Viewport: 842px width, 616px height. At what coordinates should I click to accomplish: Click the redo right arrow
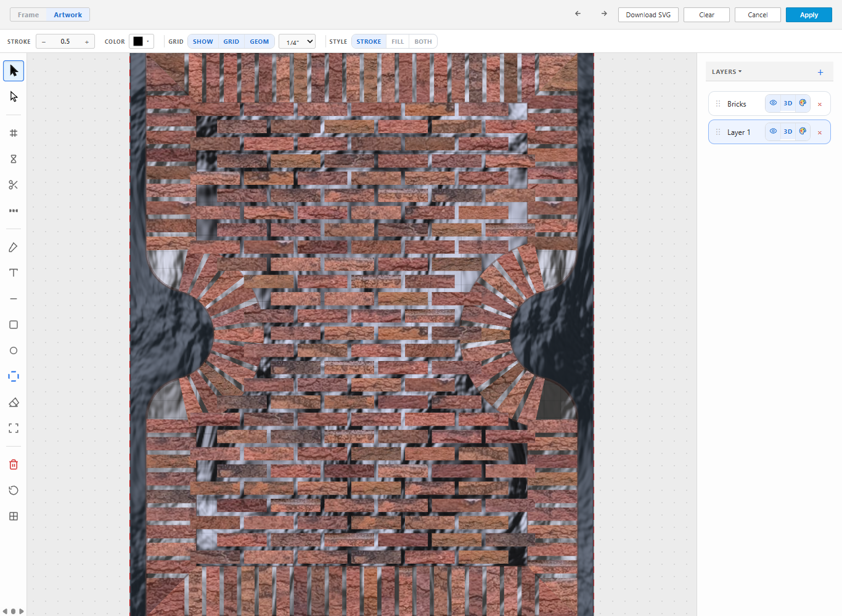(604, 14)
